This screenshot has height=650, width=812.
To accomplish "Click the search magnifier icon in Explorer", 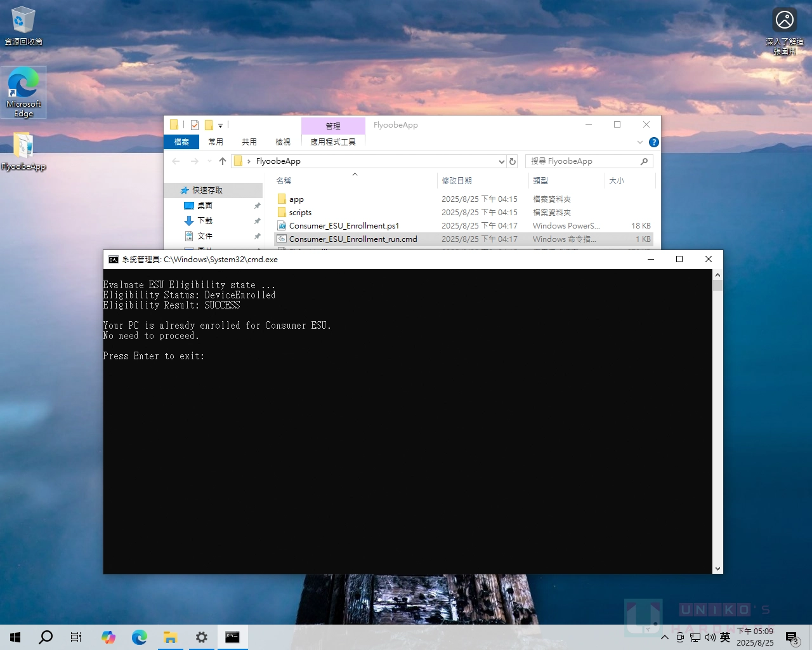I will [x=645, y=161].
